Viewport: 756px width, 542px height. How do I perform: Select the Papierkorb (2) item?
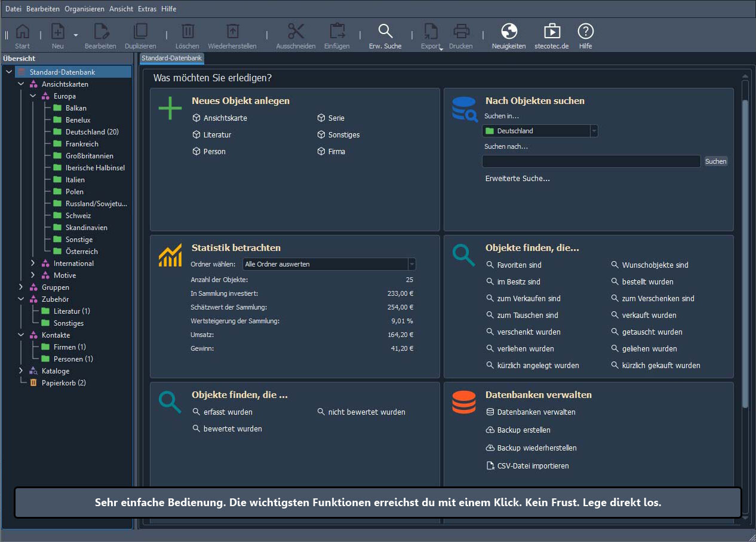58,383
